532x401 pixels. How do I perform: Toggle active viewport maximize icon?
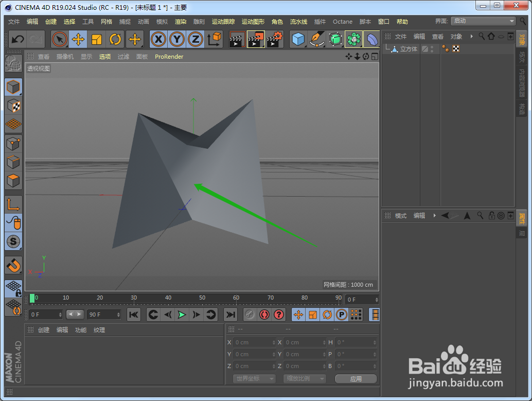[375, 56]
